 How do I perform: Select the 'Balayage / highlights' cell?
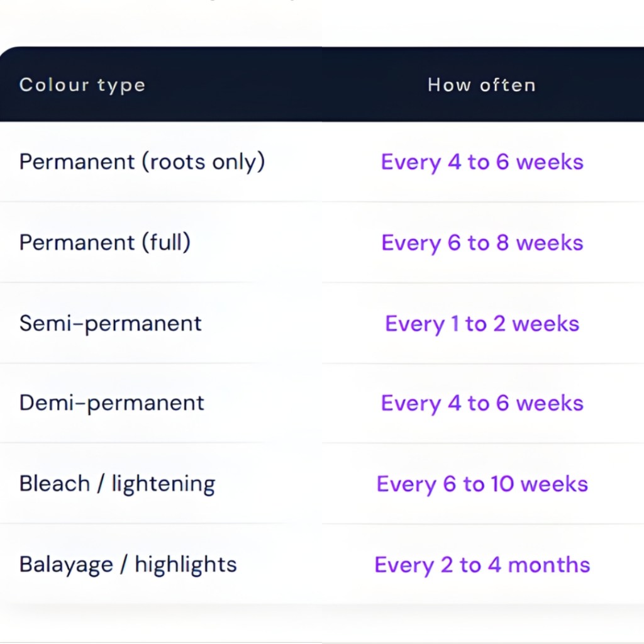pos(128,564)
